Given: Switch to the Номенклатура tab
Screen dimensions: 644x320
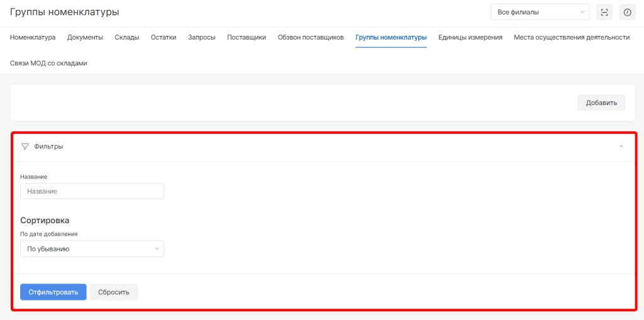Looking at the screenshot, I should pos(33,38).
